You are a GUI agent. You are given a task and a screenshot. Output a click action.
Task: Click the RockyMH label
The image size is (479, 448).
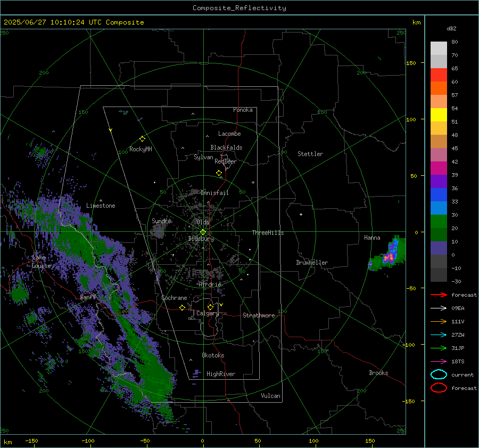141,149
